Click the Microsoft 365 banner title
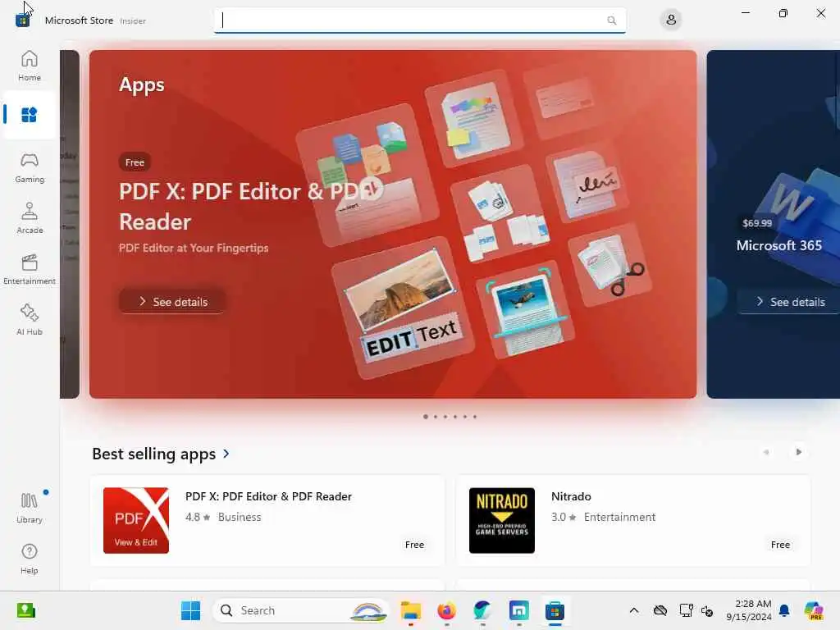The height and width of the screenshot is (630, 840). pos(779,245)
